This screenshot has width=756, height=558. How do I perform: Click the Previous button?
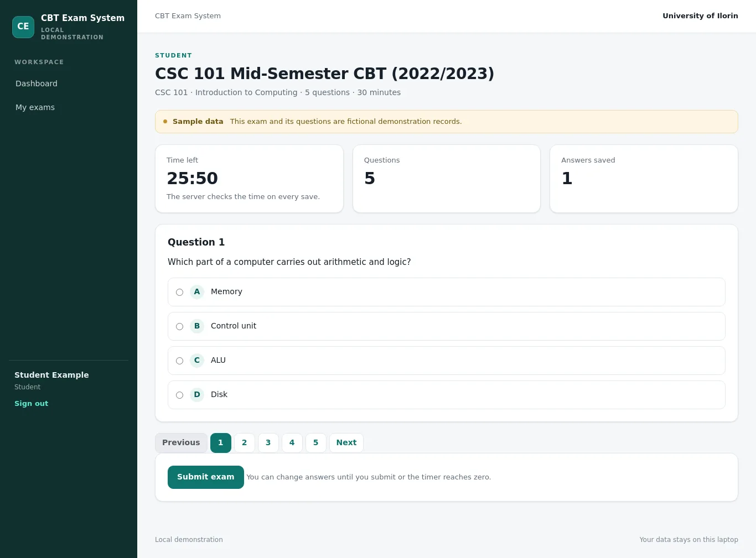point(181,443)
